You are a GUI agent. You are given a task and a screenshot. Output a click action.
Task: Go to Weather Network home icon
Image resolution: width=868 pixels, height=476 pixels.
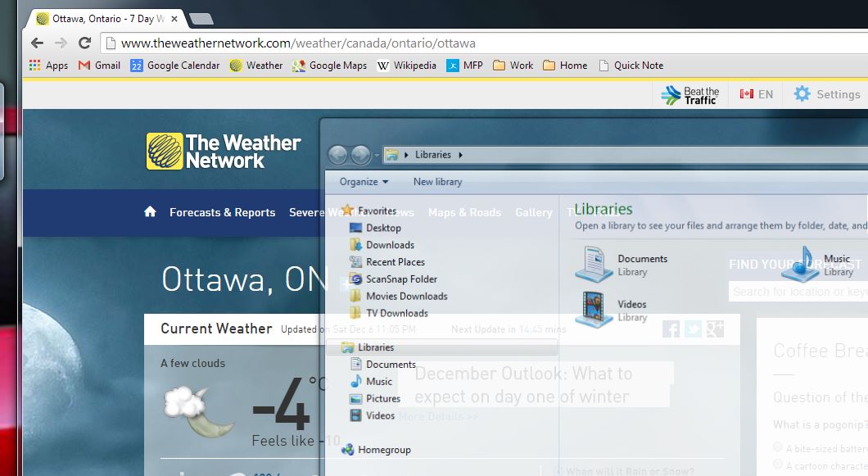pos(150,212)
